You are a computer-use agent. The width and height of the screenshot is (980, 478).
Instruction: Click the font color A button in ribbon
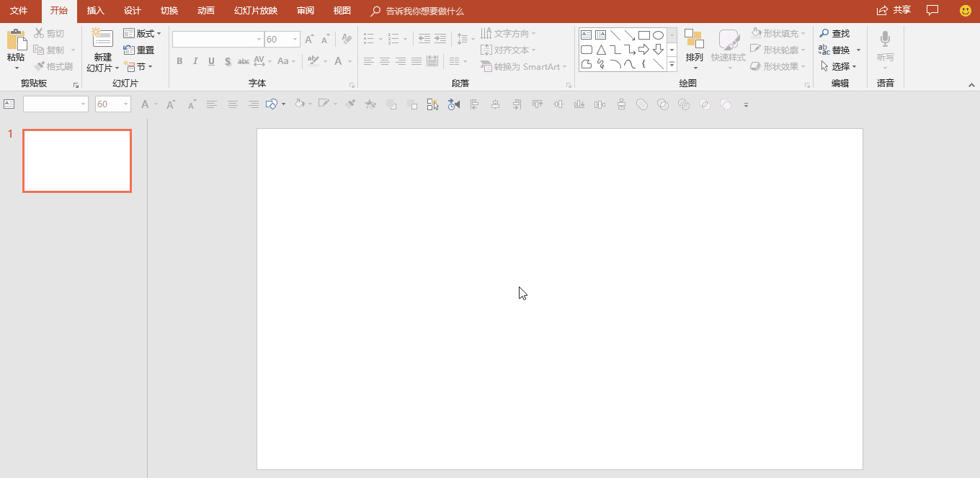point(338,61)
